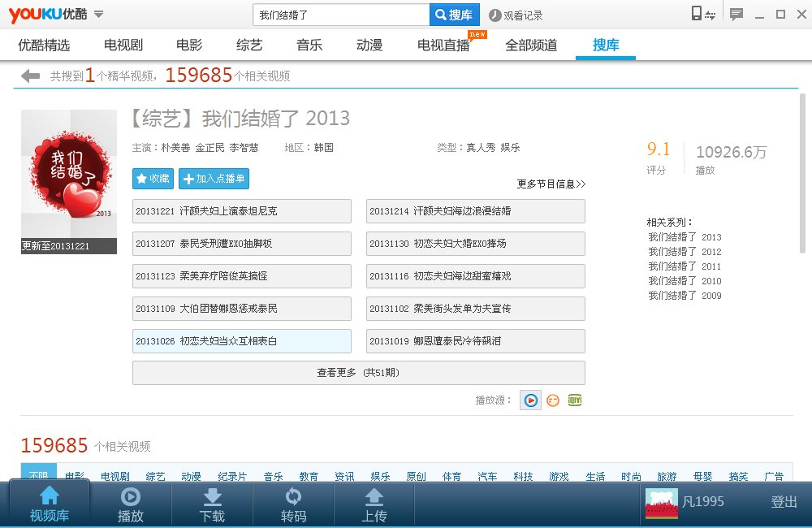Image resolution: width=812 pixels, height=528 pixels.
Task: Expand 查看更多 to show all 51 episodes
Action: click(359, 372)
